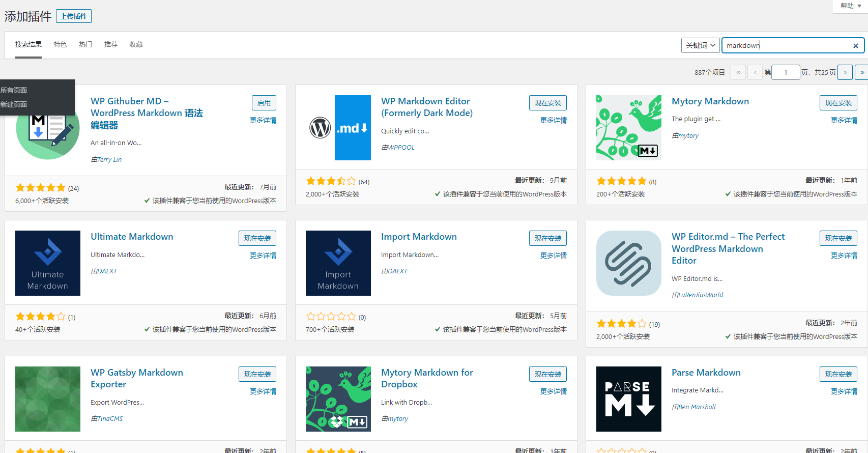This screenshot has height=453, width=868.
Task: Click the disabled previous page arrow
Action: coord(755,72)
